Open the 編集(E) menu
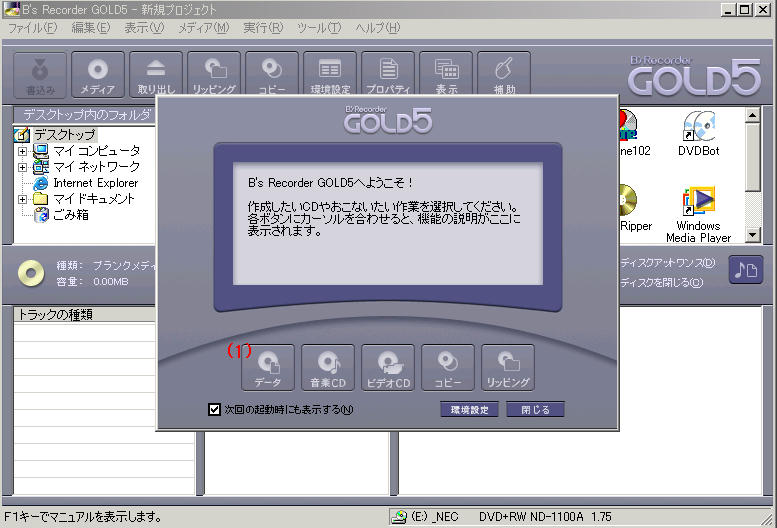This screenshot has width=777, height=528. [91, 28]
